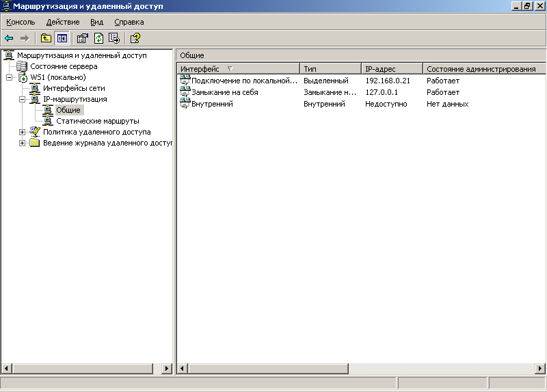547x392 pixels.
Task: Restore down the console window
Action: [x=527, y=6]
